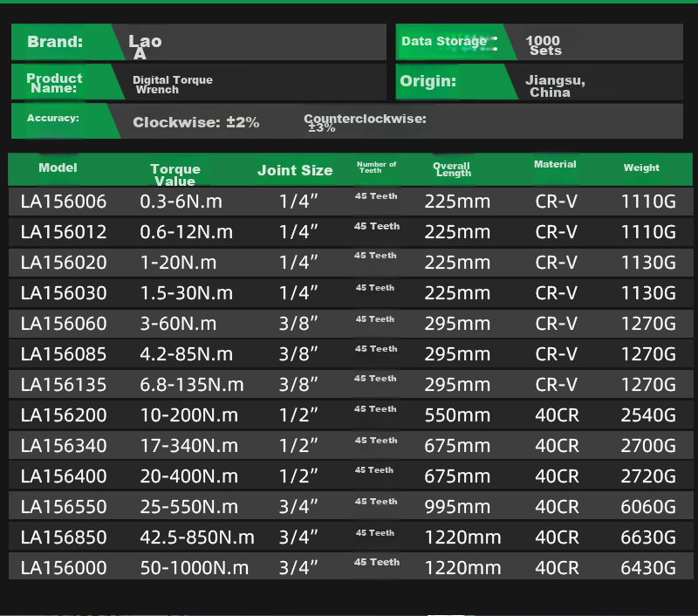Viewport: 698px width, 616px height.
Task: Select model "LA156000" in the table
Action: (x=64, y=568)
